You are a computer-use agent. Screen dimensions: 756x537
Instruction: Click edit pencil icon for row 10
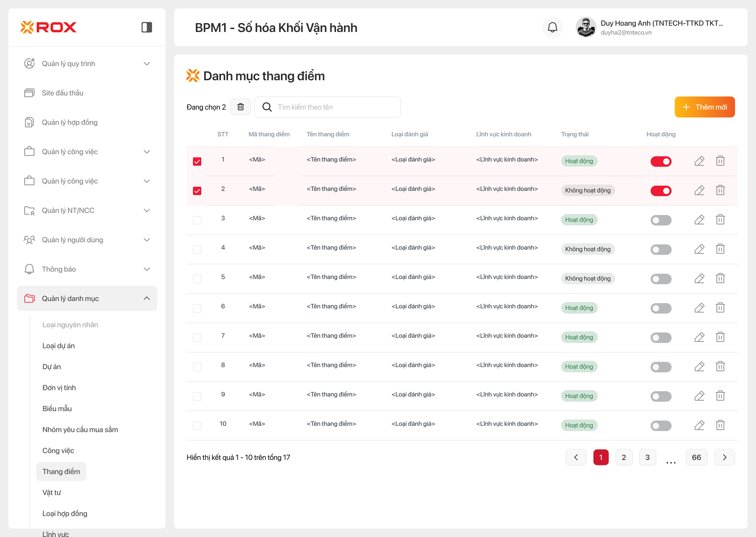click(699, 425)
